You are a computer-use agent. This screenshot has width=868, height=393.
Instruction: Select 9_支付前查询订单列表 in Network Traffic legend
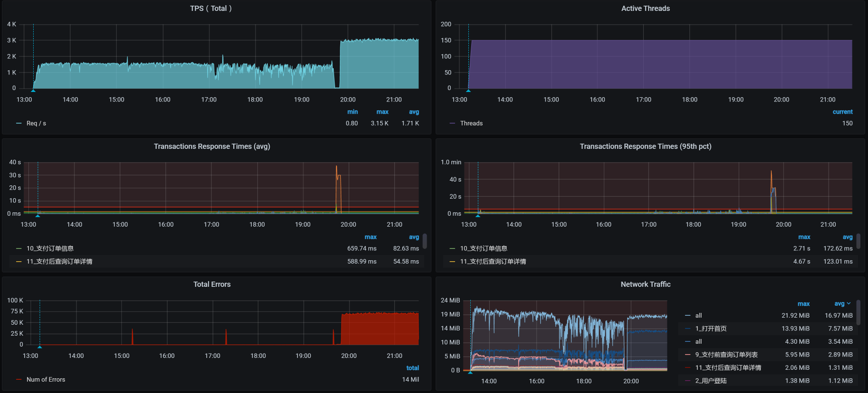click(726, 355)
